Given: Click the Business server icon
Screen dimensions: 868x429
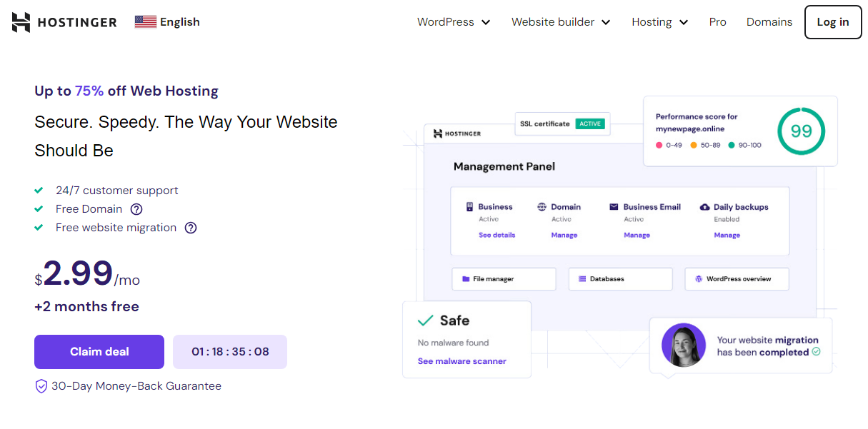Looking at the screenshot, I should coord(470,207).
